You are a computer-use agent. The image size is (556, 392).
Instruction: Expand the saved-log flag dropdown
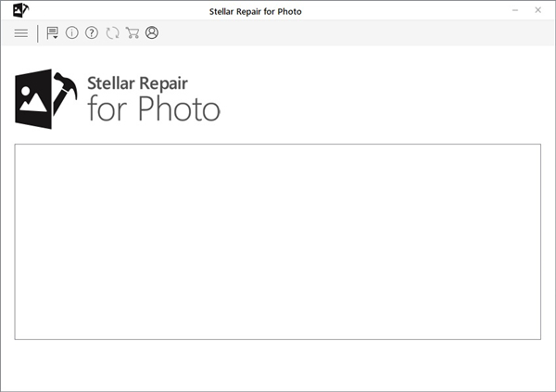(53, 33)
